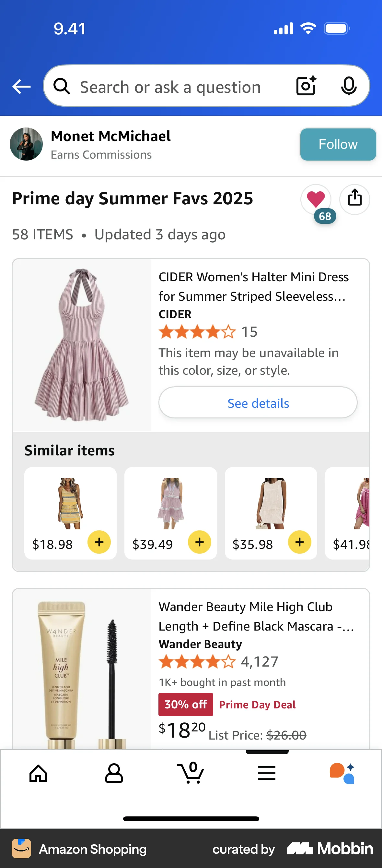Add the $18.98 striped dress via plus icon
This screenshot has height=868, width=382.
tap(98, 542)
